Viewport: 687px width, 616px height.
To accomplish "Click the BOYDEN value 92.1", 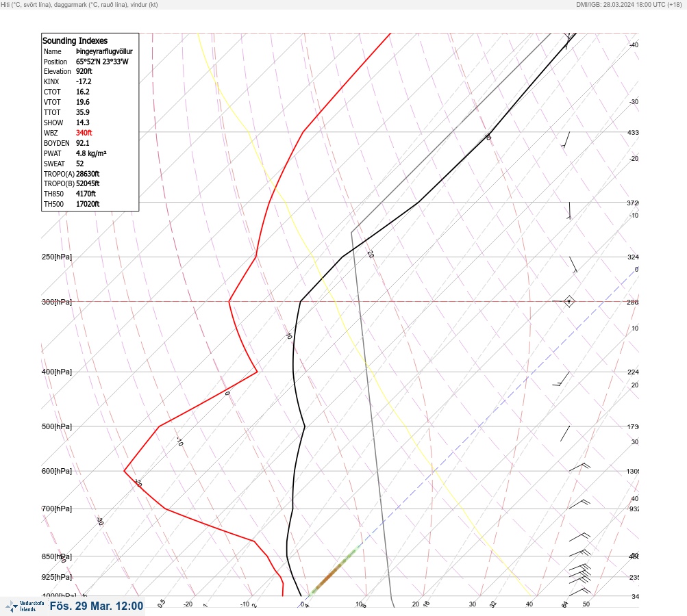I will coord(83,143).
